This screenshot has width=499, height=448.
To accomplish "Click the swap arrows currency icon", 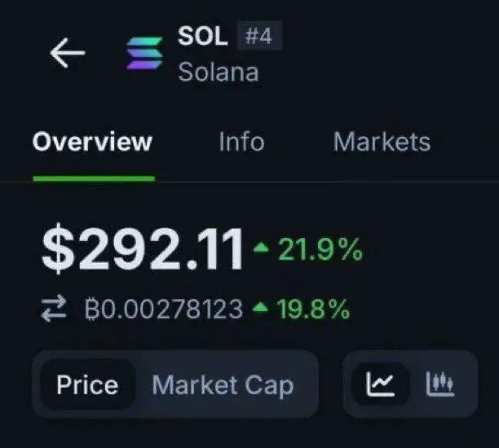I will tap(55, 310).
